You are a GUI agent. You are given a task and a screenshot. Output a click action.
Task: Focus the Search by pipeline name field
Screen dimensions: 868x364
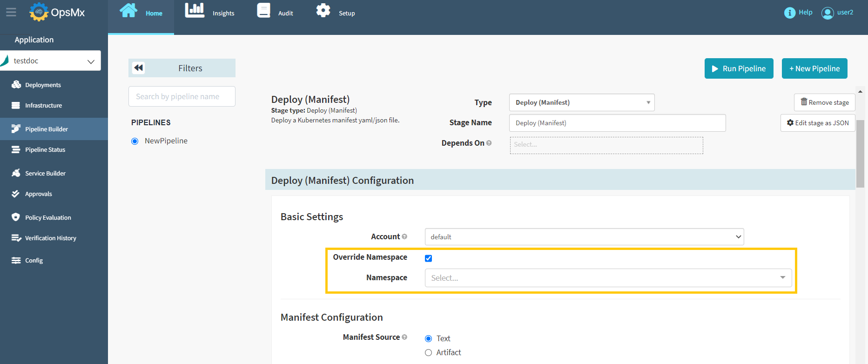point(182,96)
